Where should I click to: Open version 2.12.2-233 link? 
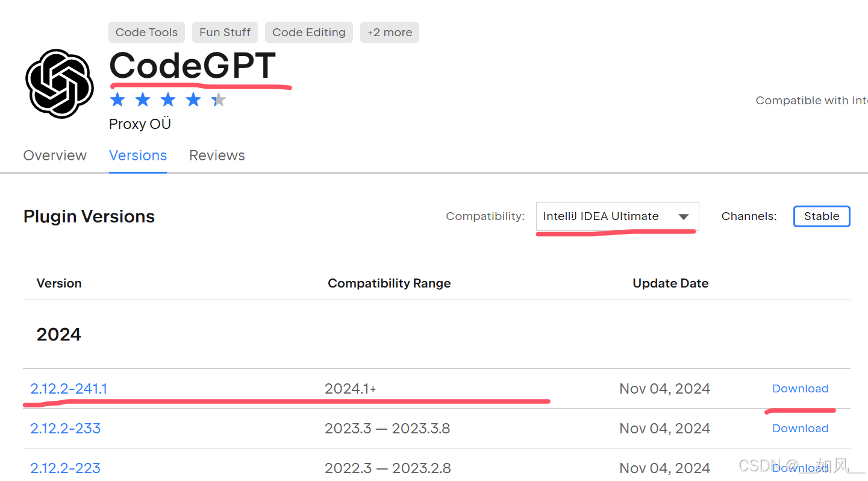pyautogui.click(x=66, y=429)
